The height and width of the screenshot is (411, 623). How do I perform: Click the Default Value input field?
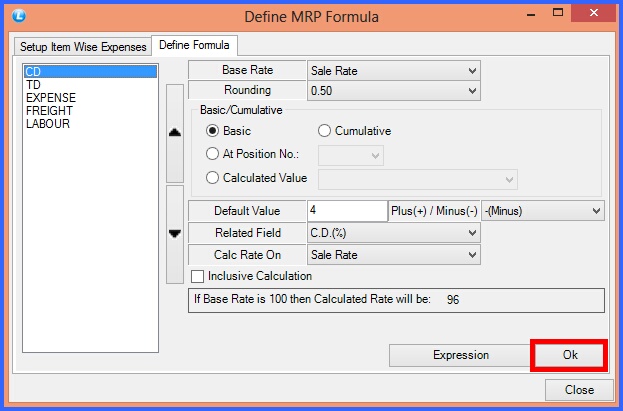tap(347, 211)
